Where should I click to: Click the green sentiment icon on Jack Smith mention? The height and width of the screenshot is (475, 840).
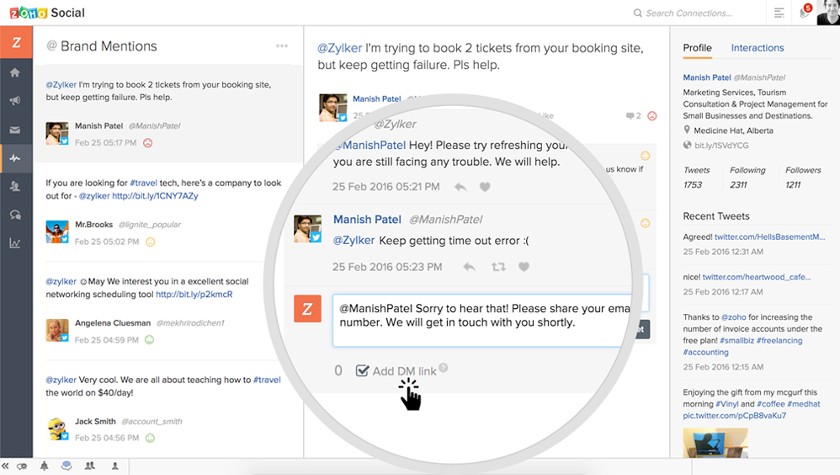pyautogui.click(x=150, y=438)
